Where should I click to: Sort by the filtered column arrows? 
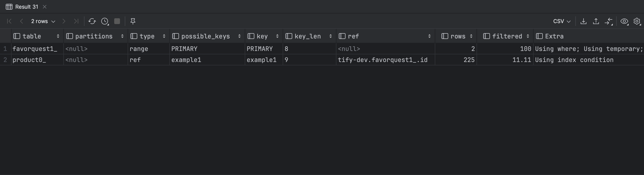tap(528, 36)
